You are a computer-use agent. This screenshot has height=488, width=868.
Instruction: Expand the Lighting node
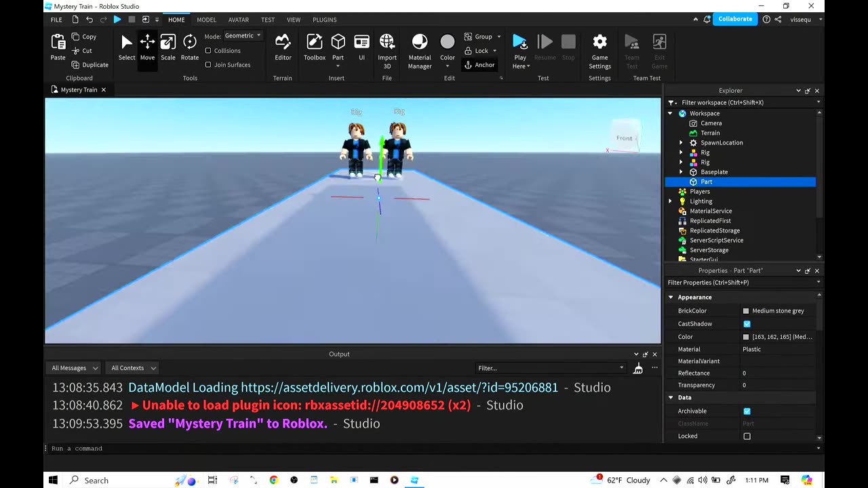[671, 201]
